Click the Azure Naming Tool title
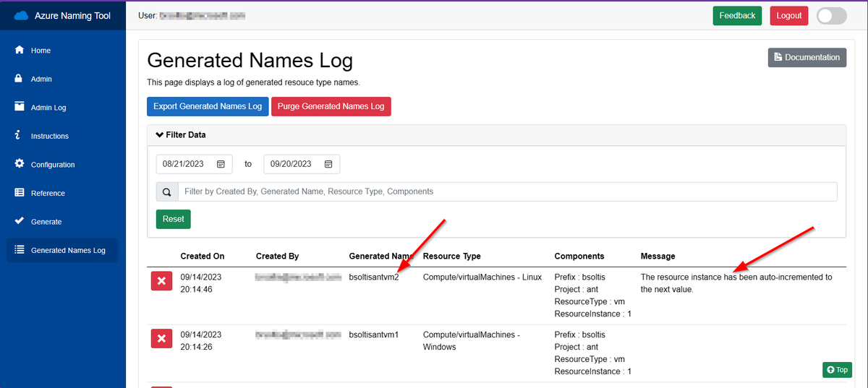This screenshot has width=868, height=388. click(x=72, y=15)
